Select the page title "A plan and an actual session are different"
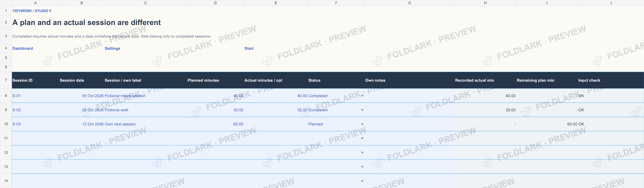This screenshot has width=644, height=188. click(x=86, y=22)
